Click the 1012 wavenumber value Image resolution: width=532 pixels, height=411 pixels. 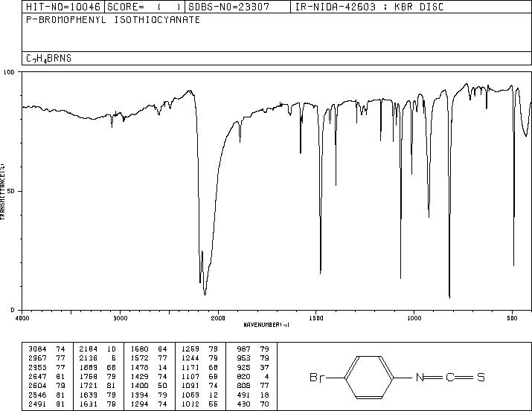pyautogui.click(x=190, y=404)
